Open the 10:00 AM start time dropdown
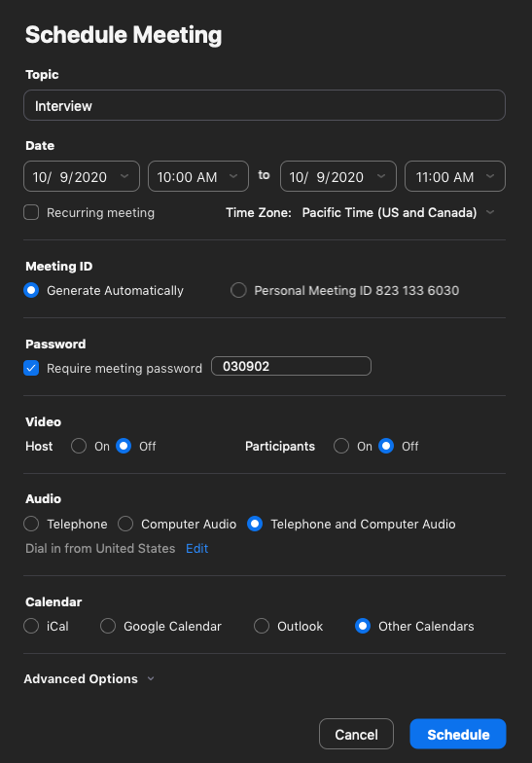The width and height of the screenshot is (532, 763). [x=198, y=176]
